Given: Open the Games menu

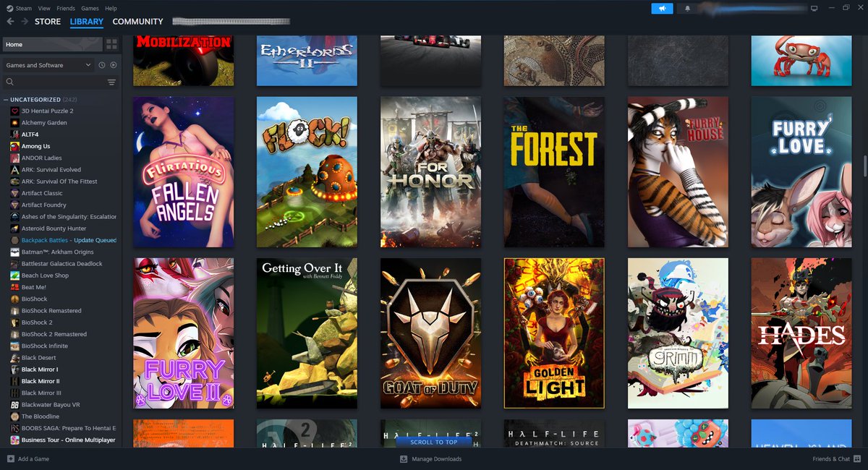Looking at the screenshot, I should pos(90,8).
